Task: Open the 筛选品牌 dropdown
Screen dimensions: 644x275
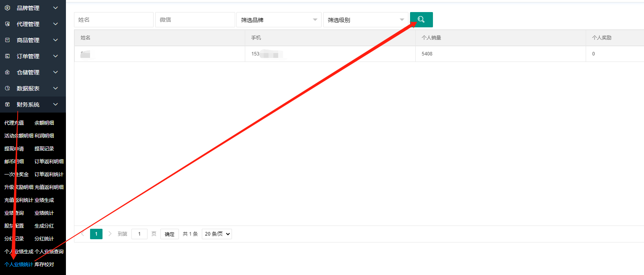Action: (279, 20)
